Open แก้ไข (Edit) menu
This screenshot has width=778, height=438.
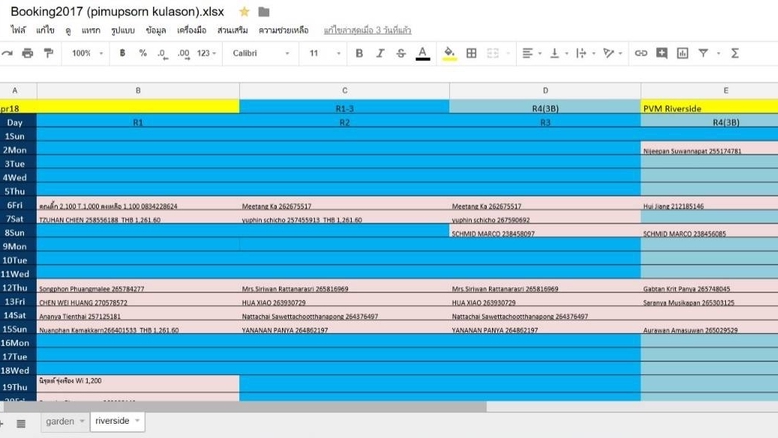tap(45, 30)
